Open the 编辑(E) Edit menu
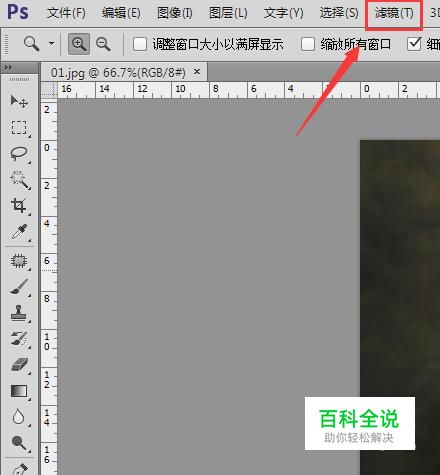440x475 pixels. pos(121,13)
